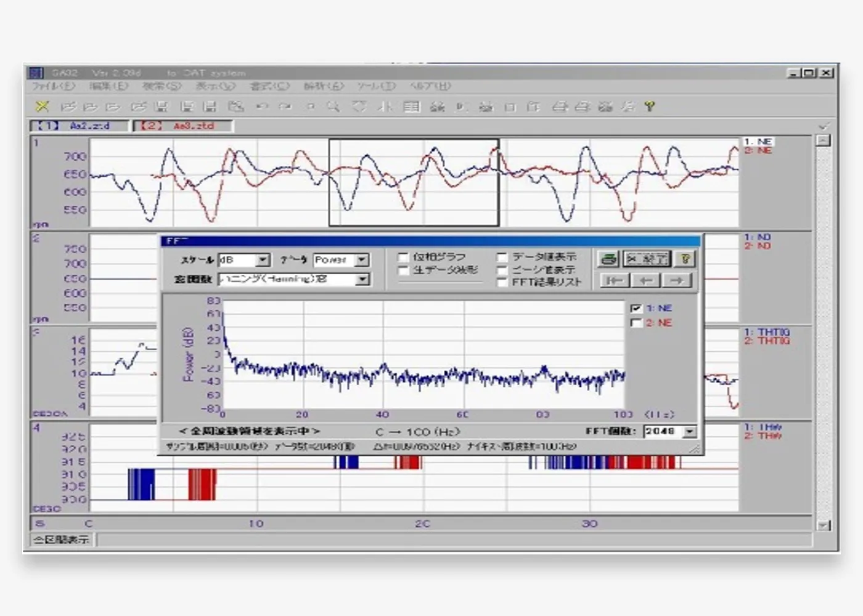Open the ファイル(F) menu

point(53,86)
